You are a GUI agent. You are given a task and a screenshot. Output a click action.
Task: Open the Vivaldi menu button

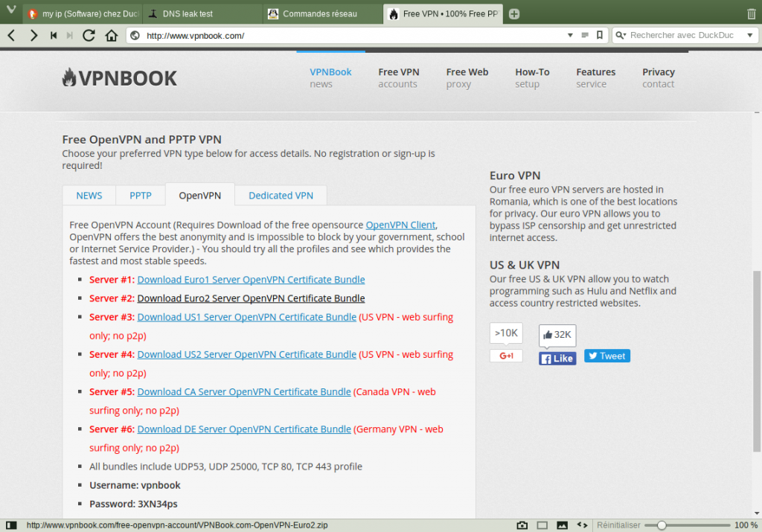pyautogui.click(x=10, y=10)
